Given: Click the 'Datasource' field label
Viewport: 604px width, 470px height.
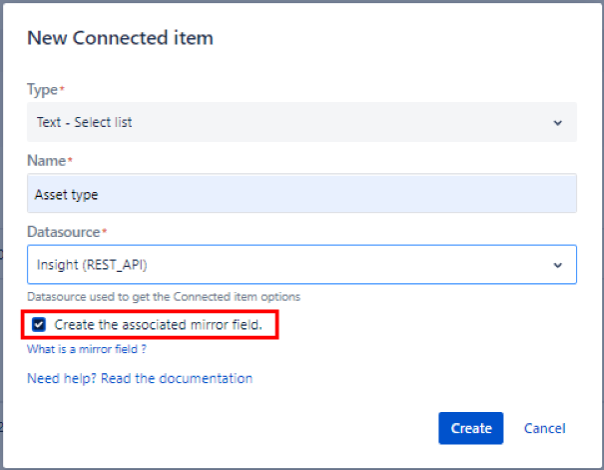Looking at the screenshot, I should pos(62,231).
